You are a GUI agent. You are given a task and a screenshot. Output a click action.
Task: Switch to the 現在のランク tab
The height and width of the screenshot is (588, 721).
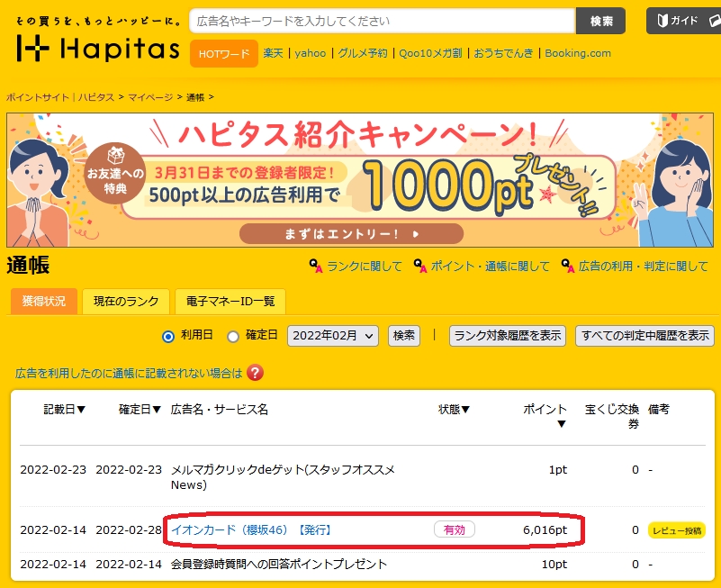click(126, 302)
